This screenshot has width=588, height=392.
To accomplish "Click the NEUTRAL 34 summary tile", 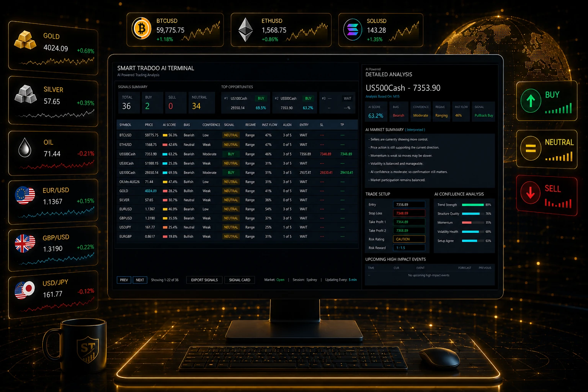I will coord(201,103).
